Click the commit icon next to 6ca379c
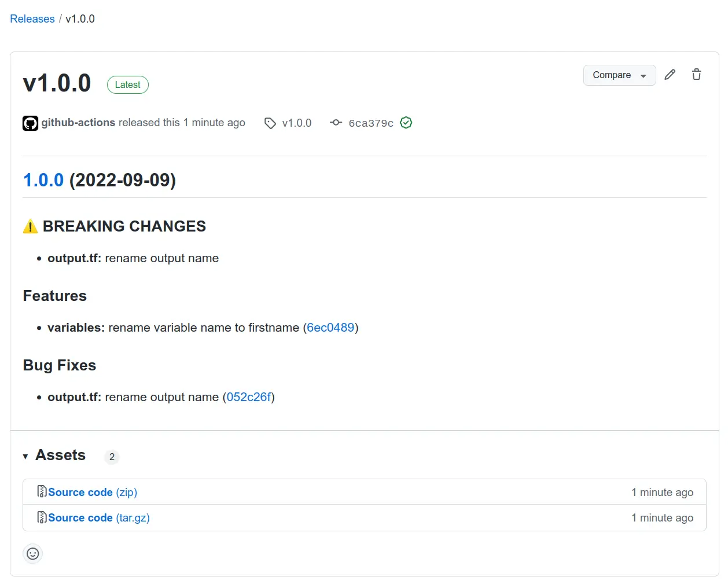 tap(336, 123)
